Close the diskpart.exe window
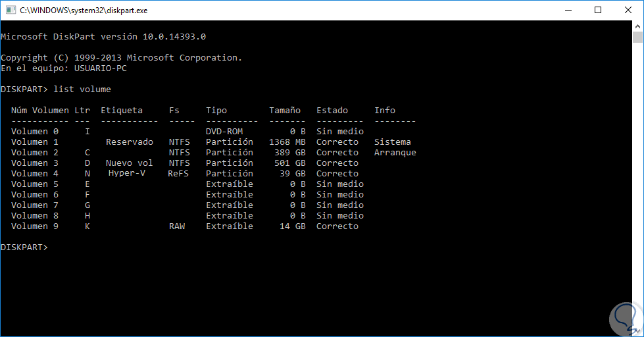644x337 pixels. [628, 10]
